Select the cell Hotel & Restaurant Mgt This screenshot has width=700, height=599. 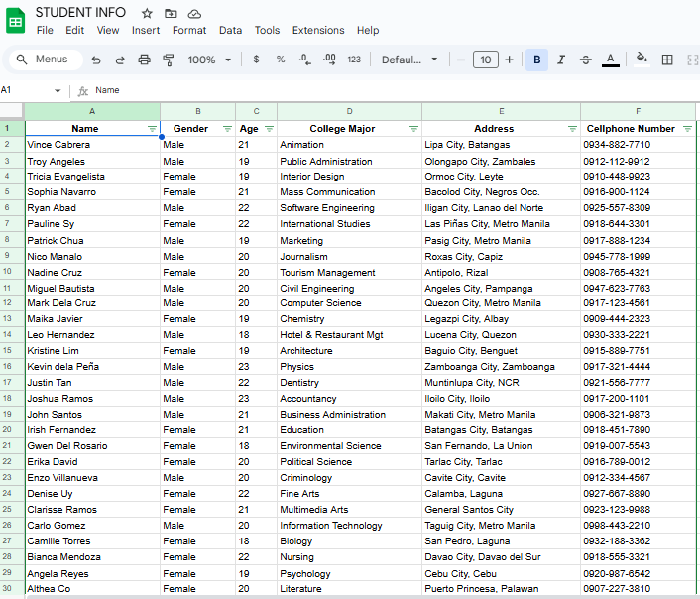[x=350, y=335]
